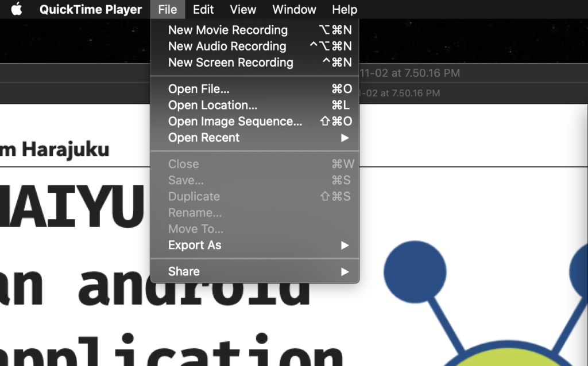Choose New Movie Recording
Screen dimensions: 588x366
point(255,30)
